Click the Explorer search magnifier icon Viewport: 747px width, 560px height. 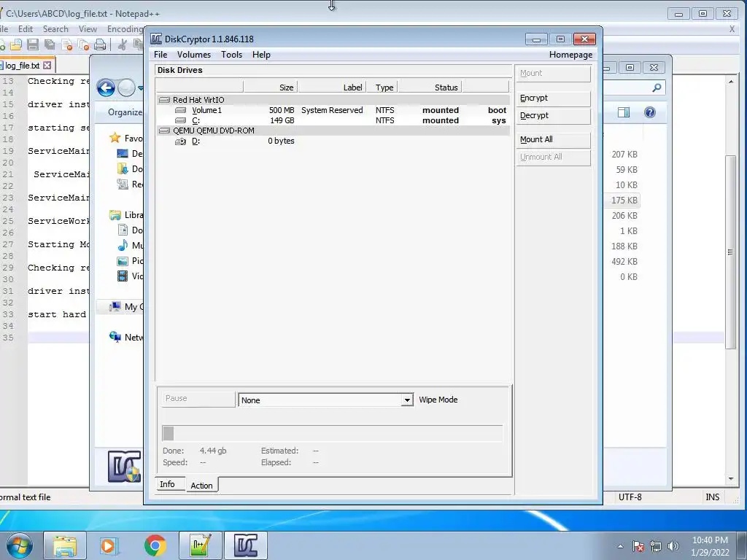[657, 87]
